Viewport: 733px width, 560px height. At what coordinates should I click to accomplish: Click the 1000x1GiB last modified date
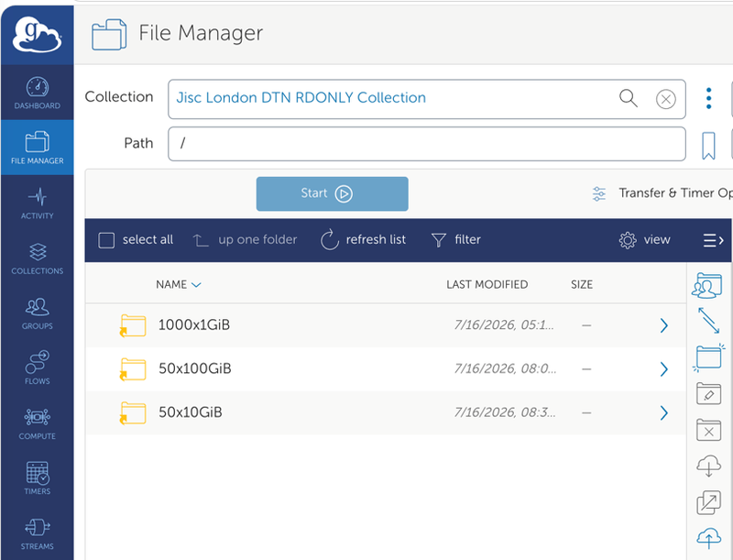(x=504, y=324)
